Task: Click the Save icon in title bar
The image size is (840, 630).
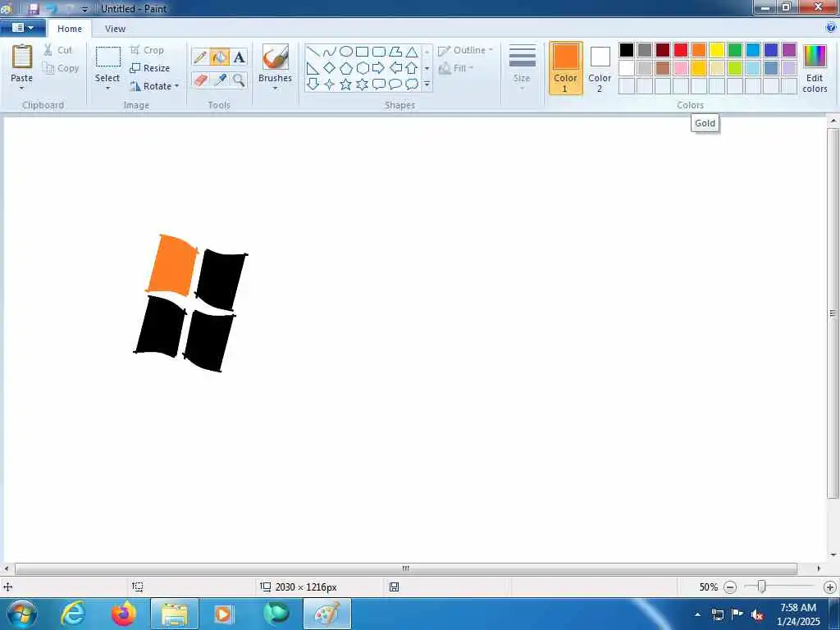Action: coord(33,9)
